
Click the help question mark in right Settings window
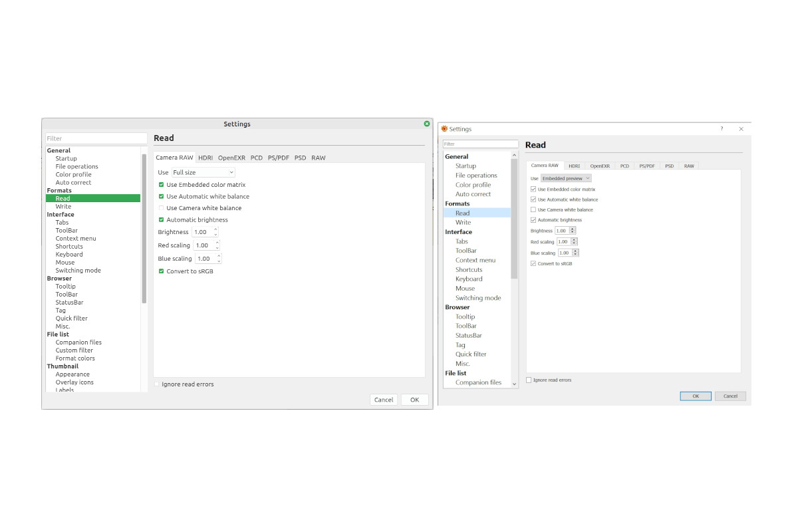(722, 129)
